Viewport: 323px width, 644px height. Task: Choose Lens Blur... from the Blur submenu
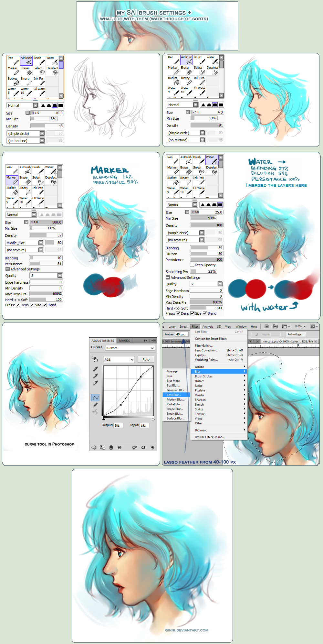[177, 395]
